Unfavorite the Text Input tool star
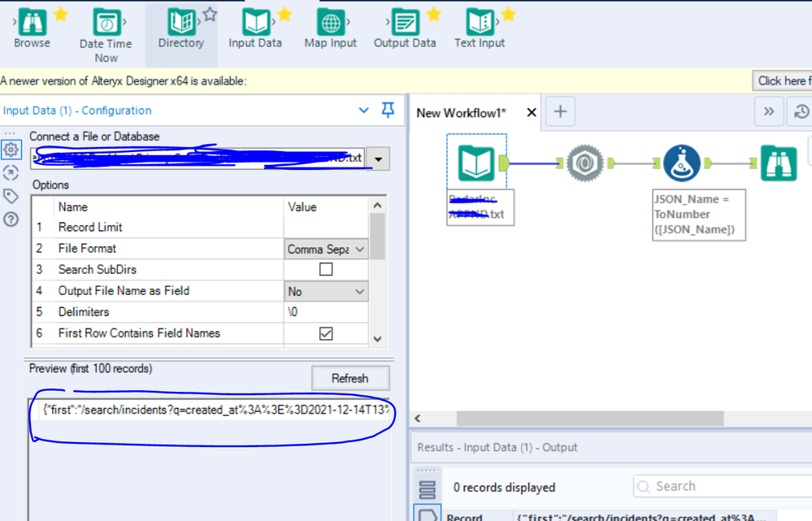This screenshot has width=812, height=521. coord(509,14)
